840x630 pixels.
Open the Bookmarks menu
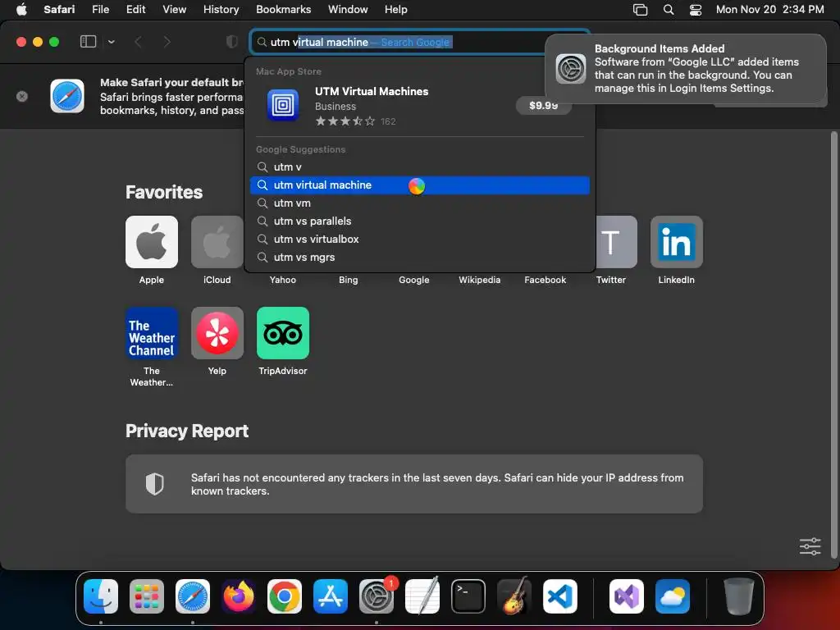pos(283,9)
